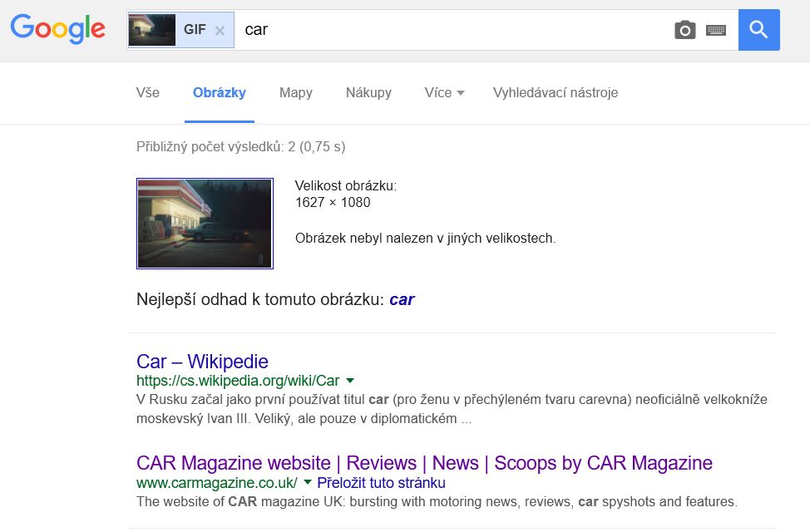Open CAR Magazine website result

tap(424, 463)
